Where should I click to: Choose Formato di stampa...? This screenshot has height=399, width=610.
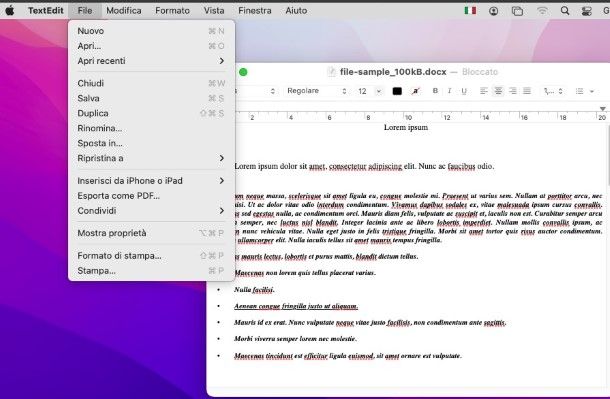click(x=151, y=256)
